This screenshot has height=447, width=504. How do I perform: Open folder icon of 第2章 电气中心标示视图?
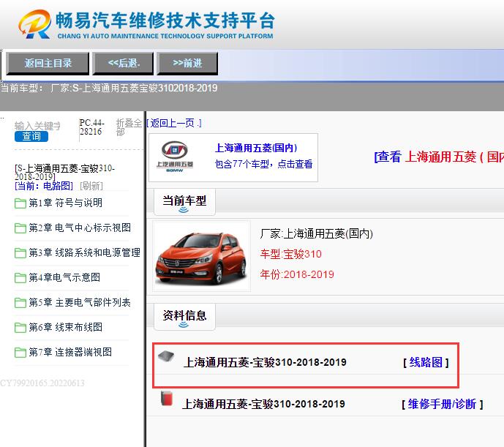[x=20, y=228]
